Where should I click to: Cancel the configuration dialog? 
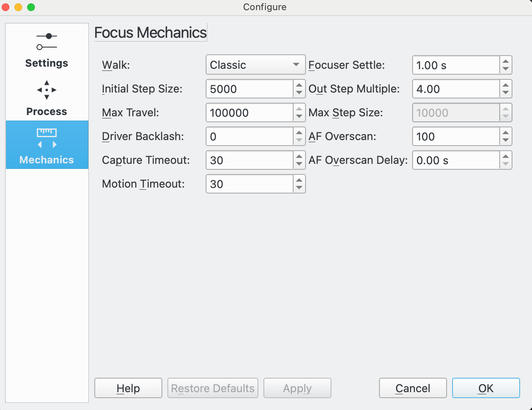(413, 388)
